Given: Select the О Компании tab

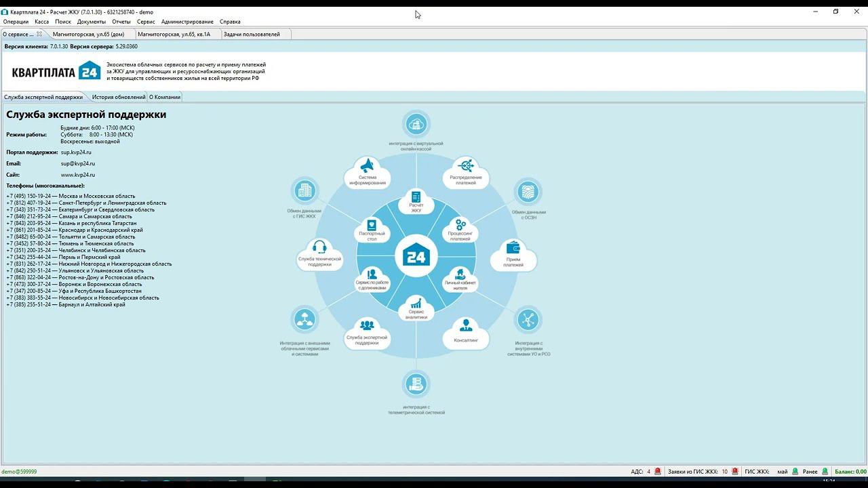Looking at the screenshot, I should [x=165, y=97].
